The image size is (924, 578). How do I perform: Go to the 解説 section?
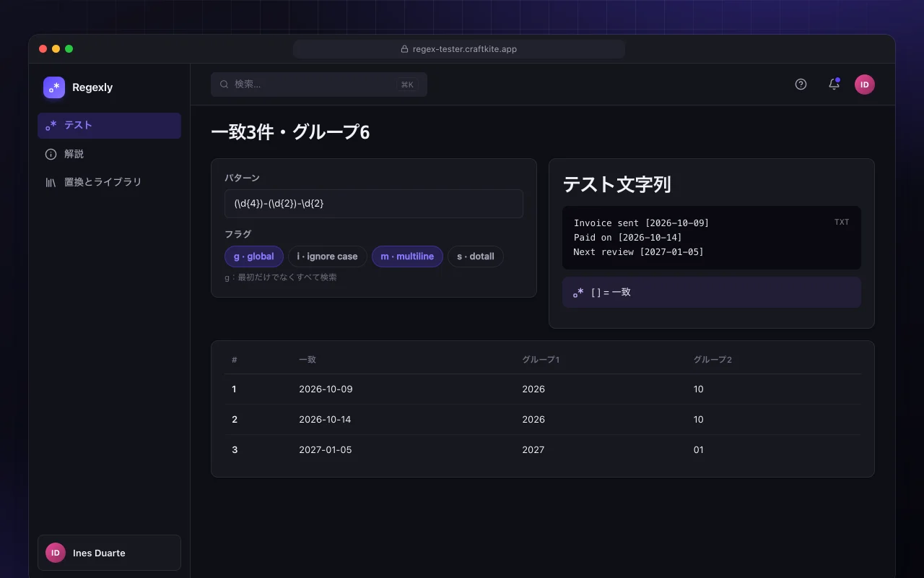pyautogui.click(x=109, y=154)
